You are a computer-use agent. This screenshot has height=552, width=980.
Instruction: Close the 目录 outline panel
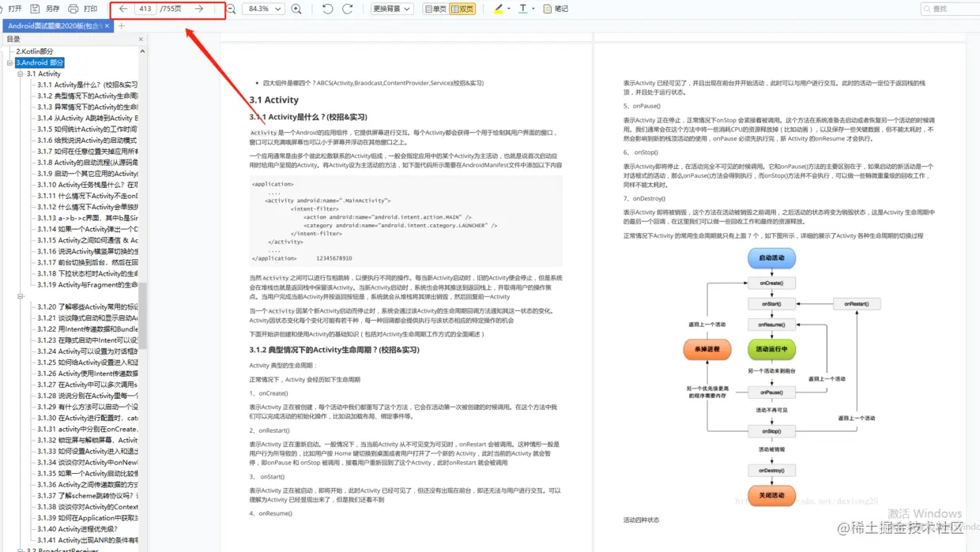tap(141, 39)
